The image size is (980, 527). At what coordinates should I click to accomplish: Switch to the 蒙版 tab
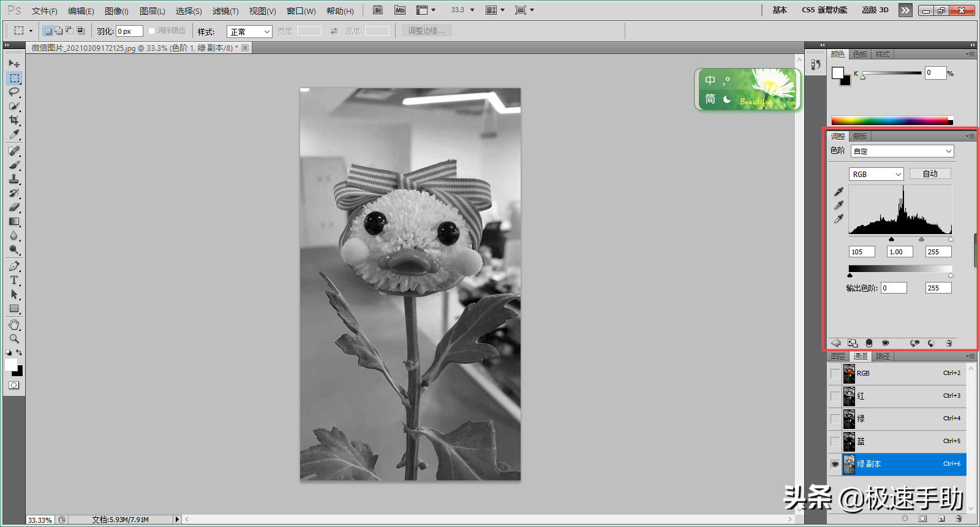(860, 136)
